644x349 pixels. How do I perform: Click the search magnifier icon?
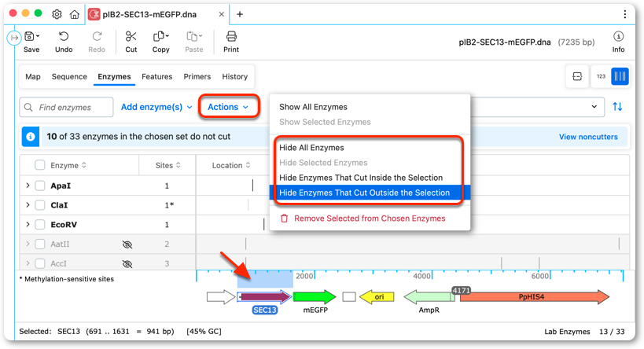tap(28, 107)
